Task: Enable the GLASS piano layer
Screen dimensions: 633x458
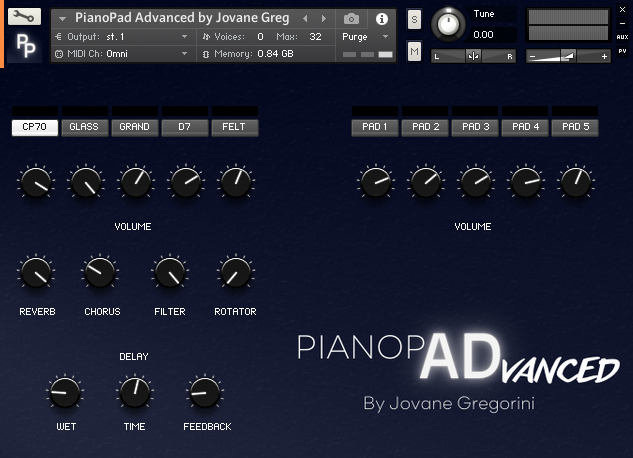Action: coord(84,128)
